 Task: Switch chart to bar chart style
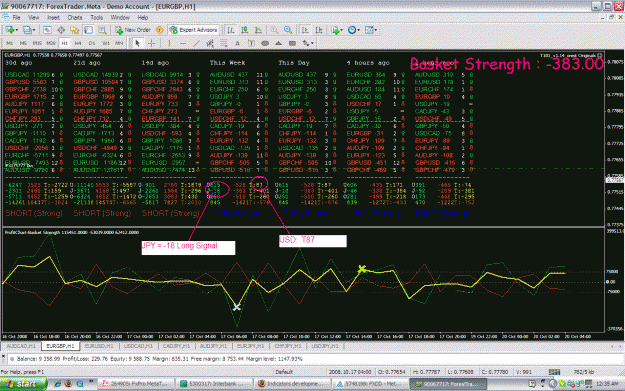[231, 30]
